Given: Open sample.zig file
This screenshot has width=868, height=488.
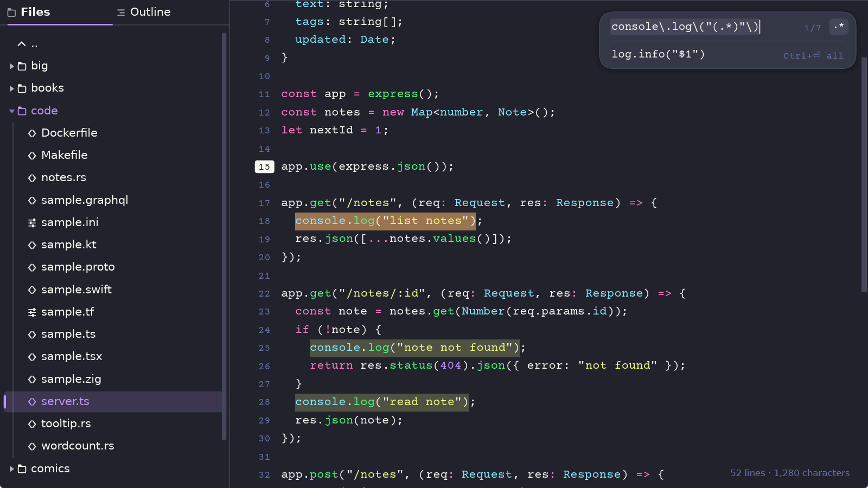Looking at the screenshot, I should click(113, 379).
